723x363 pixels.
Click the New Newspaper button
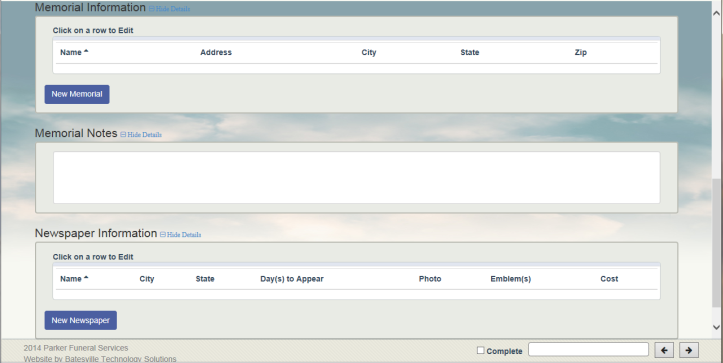point(81,320)
